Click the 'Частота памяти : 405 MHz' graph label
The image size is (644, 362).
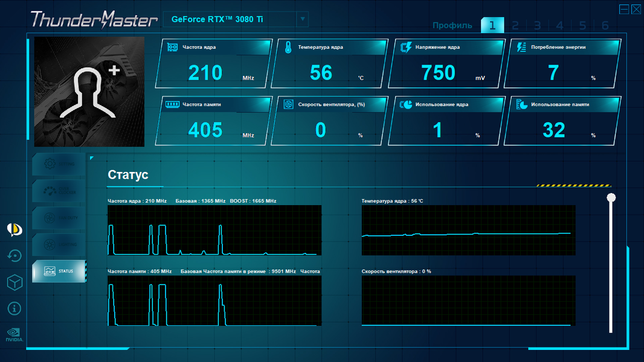pyautogui.click(x=140, y=271)
